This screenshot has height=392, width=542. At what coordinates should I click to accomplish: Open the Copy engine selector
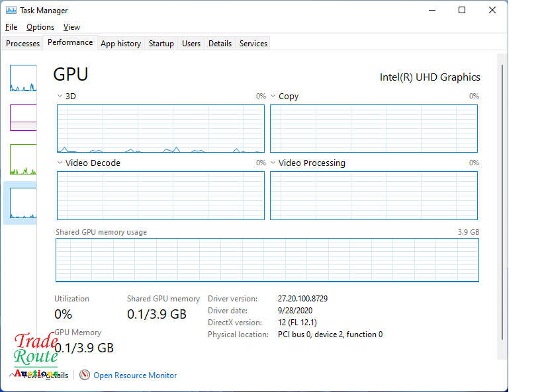coord(273,96)
